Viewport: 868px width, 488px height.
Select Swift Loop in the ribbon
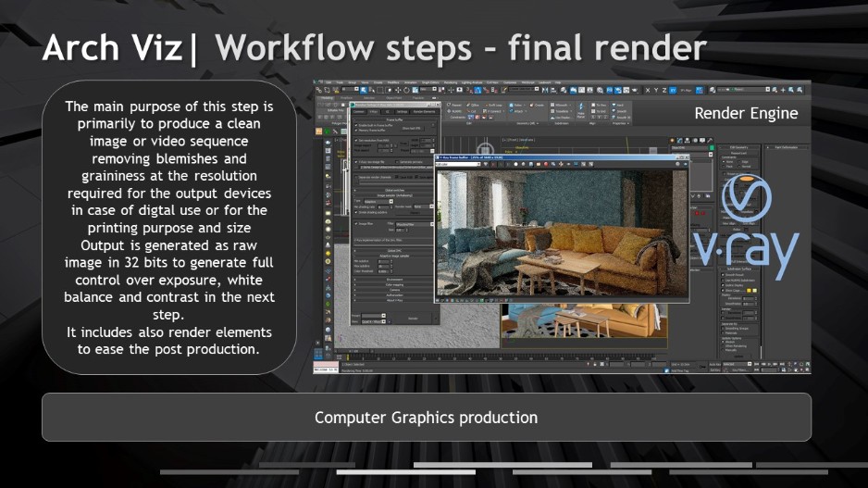pos(494,106)
